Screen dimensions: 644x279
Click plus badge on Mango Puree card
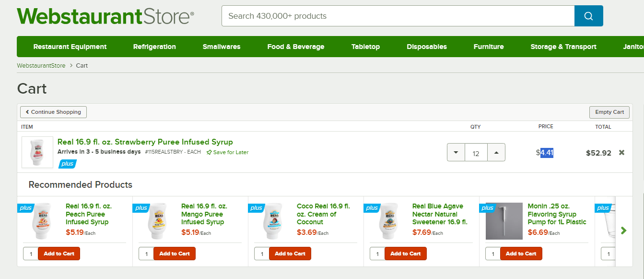(x=141, y=208)
